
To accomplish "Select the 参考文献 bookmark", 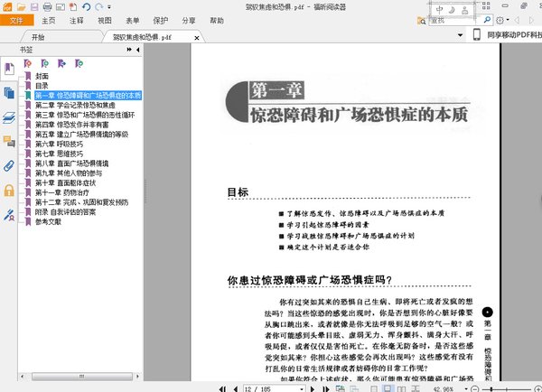I will click(x=49, y=221).
